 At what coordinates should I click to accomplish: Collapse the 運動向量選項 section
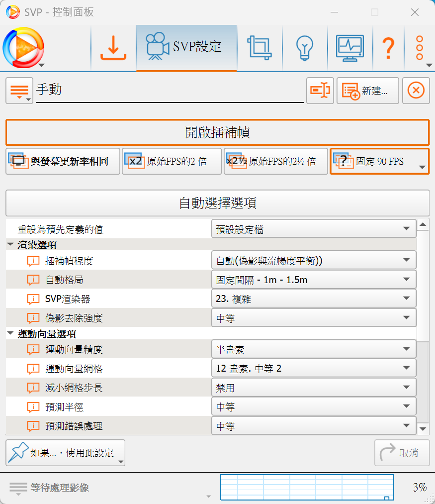10,334
